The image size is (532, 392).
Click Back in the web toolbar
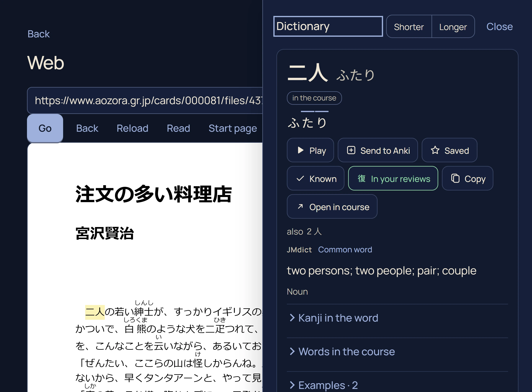point(87,128)
